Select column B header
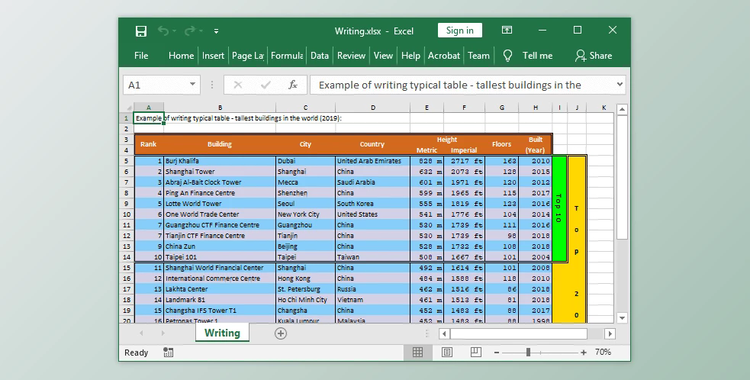Screen dimensions: 750x380 tap(220, 108)
